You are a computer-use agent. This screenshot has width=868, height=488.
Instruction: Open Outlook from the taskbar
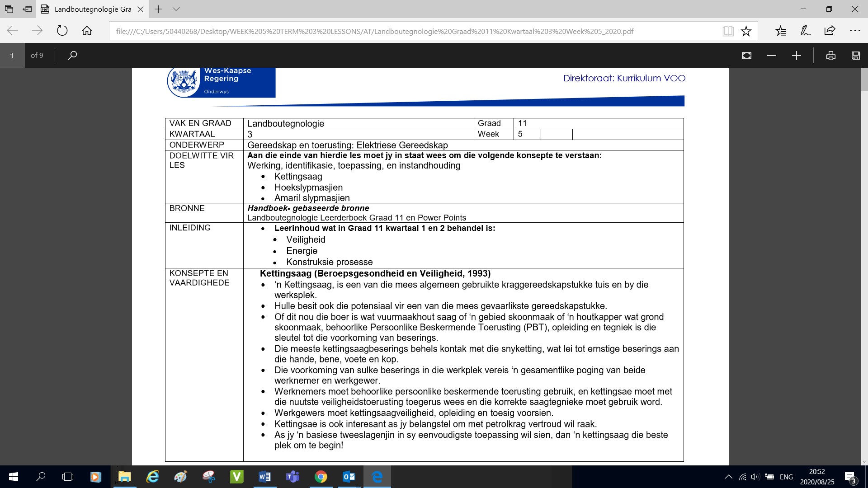(349, 477)
